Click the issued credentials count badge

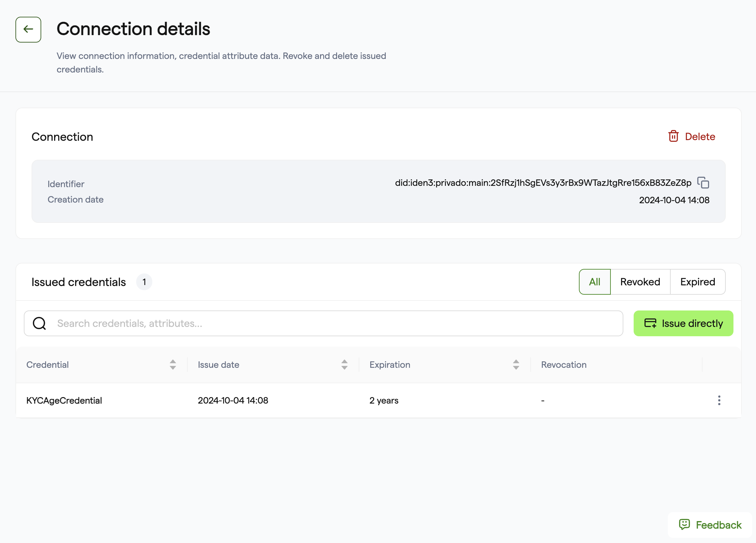tap(144, 282)
